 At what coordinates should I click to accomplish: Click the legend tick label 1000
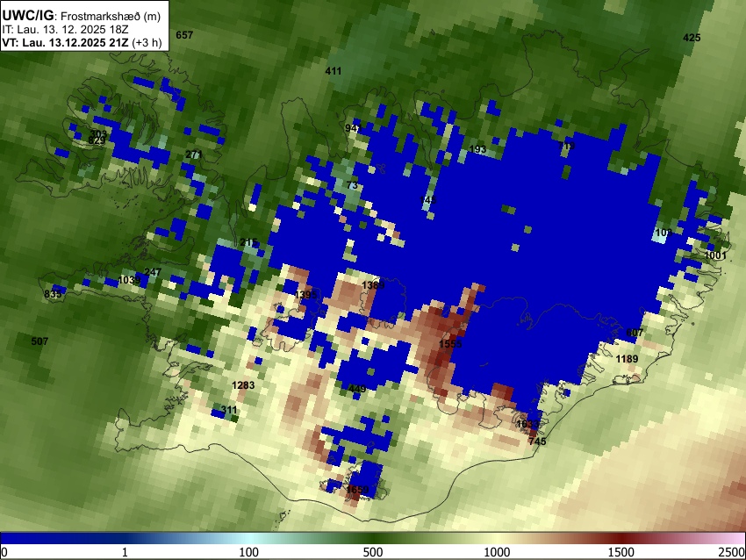pos(497,552)
